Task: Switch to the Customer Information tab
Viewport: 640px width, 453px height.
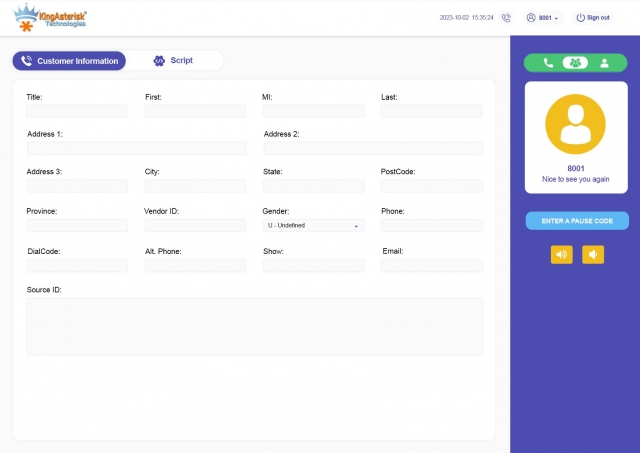Action: pyautogui.click(x=69, y=61)
